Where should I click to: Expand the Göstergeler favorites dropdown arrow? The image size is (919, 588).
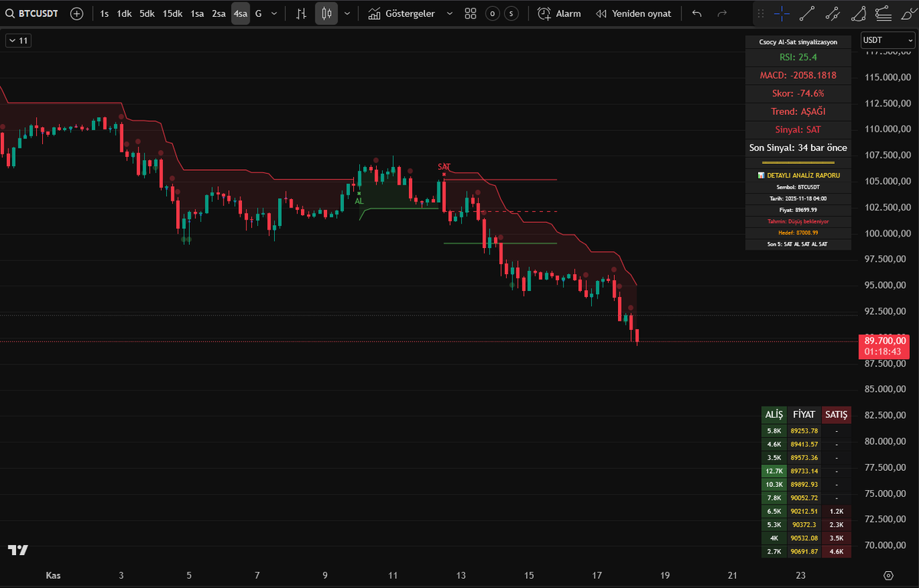click(449, 14)
